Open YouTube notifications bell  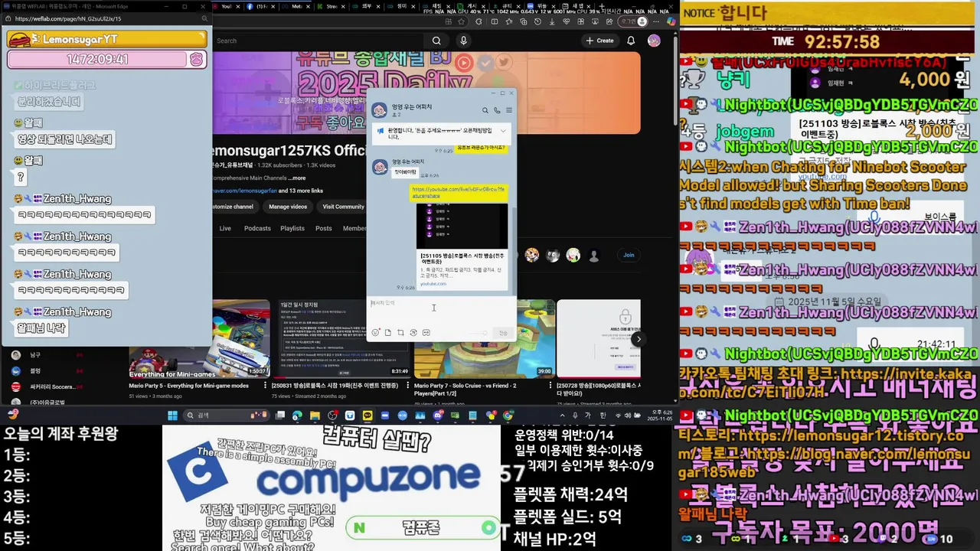click(631, 41)
